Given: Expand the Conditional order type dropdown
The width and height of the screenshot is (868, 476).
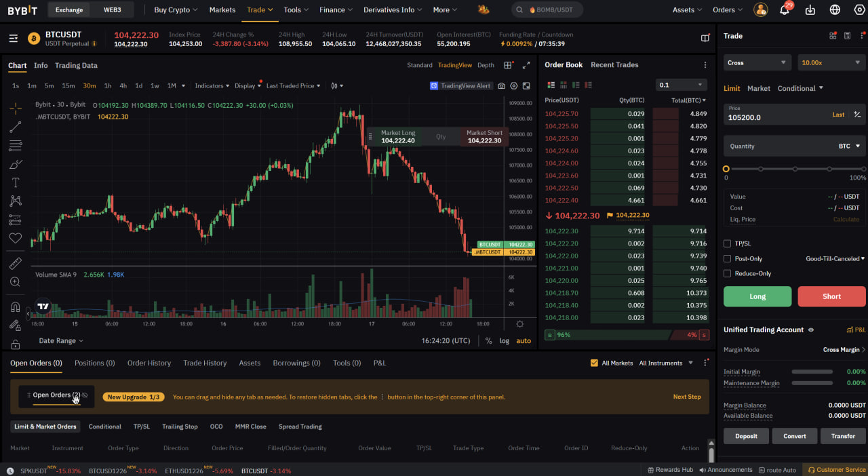Looking at the screenshot, I should (800, 88).
